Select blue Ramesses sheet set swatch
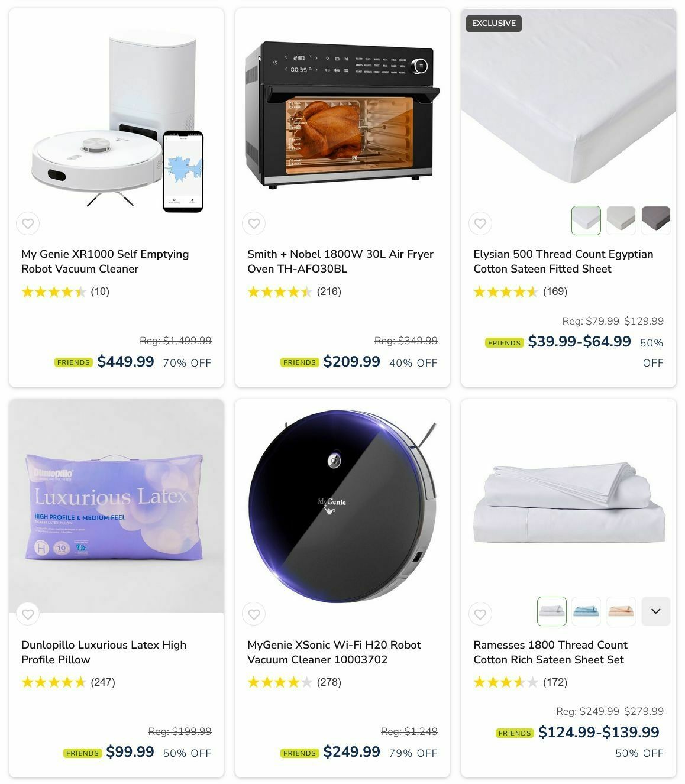This screenshot has height=784, width=685. click(x=586, y=611)
